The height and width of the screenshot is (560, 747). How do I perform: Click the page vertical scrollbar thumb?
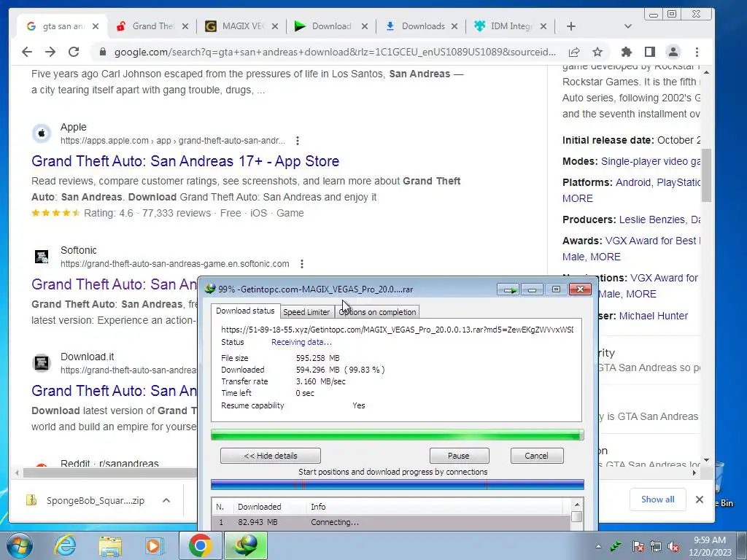coord(706,175)
